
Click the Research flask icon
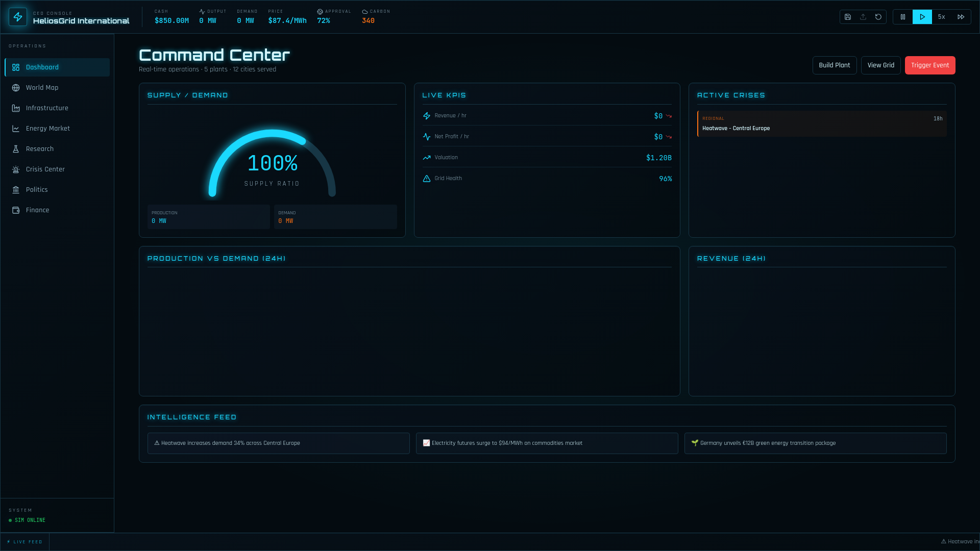[16, 149]
